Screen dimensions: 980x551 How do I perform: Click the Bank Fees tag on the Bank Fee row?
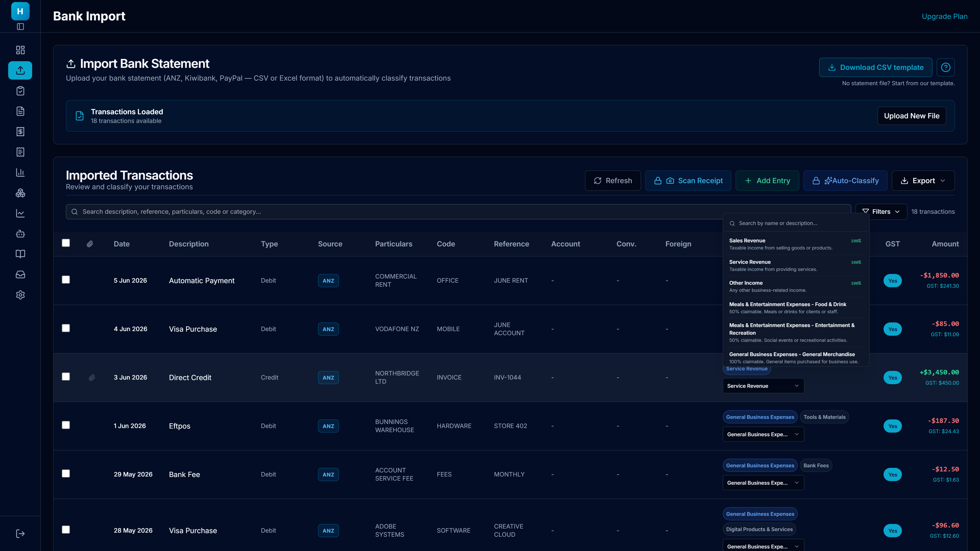coord(816,466)
